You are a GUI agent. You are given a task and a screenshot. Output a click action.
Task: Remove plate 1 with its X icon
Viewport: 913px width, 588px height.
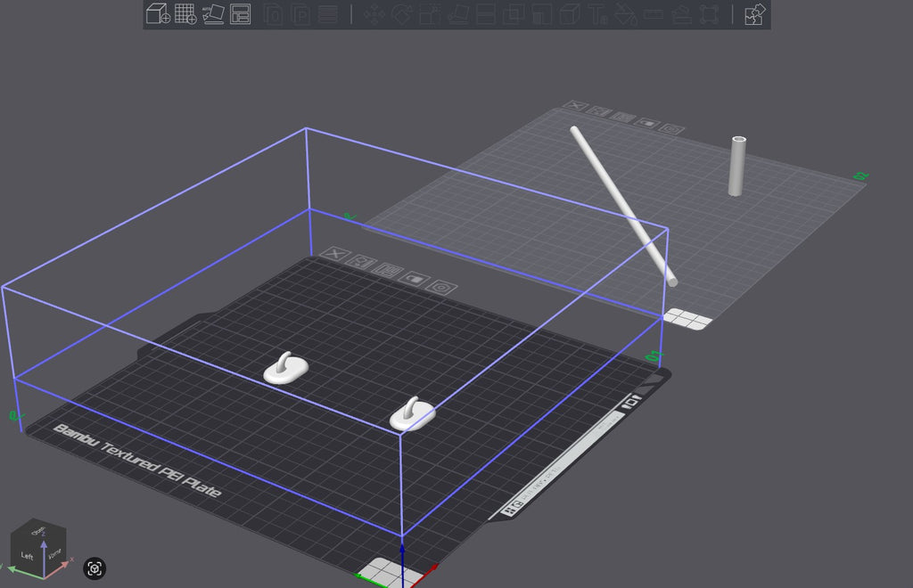coord(335,254)
